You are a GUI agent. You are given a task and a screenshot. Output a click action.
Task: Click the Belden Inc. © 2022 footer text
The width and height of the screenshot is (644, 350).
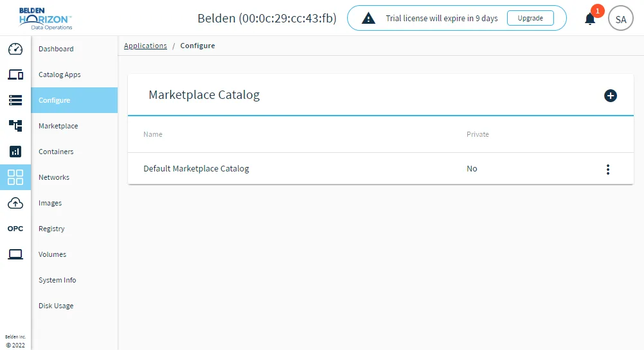click(15, 341)
